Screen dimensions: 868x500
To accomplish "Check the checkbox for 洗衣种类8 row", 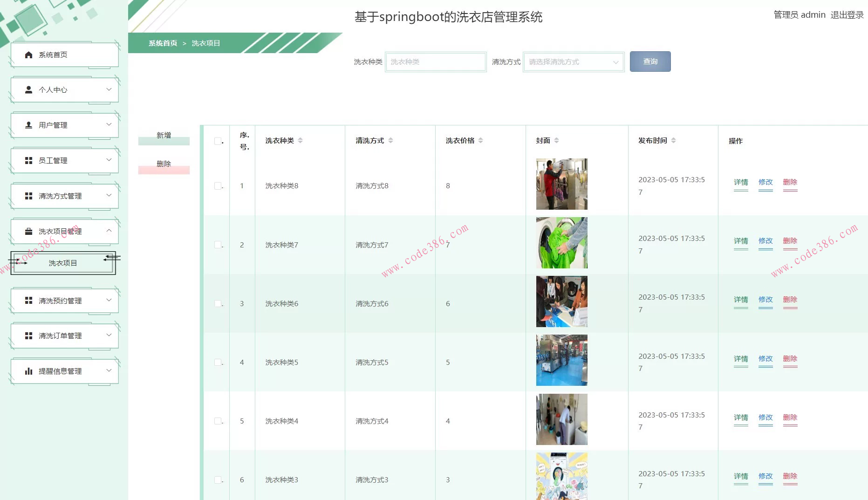I will pyautogui.click(x=217, y=185).
